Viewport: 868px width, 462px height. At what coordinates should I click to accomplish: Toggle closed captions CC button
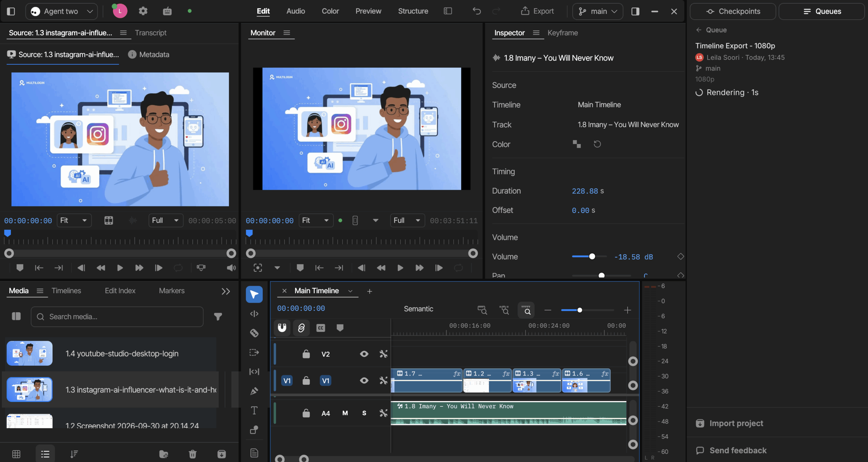click(x=321, y=328)
